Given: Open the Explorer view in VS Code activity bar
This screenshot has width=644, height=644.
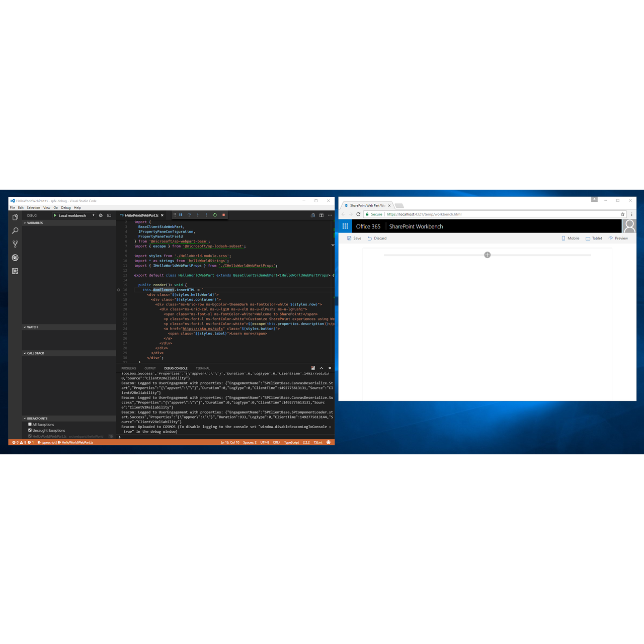Looking at the screenshot, I should [x=15, y=217].
